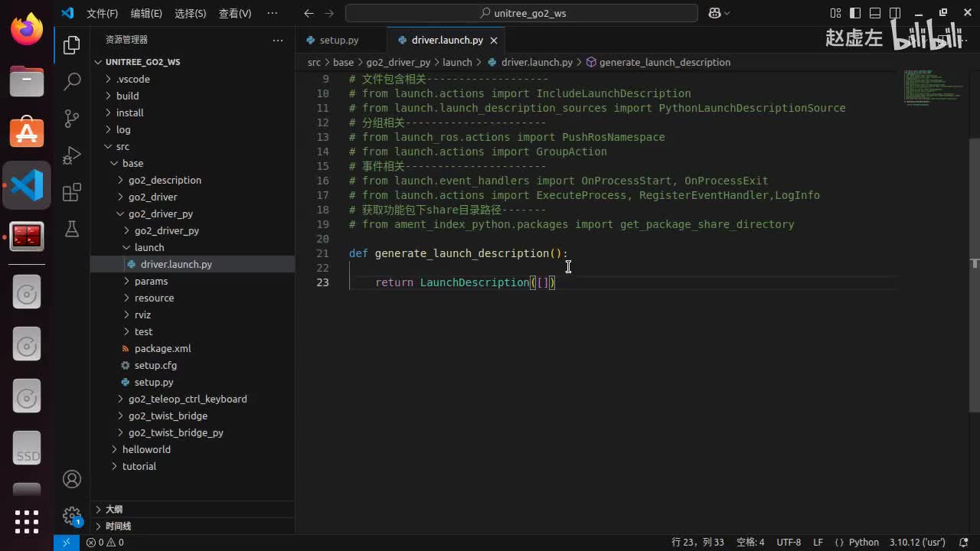Toggle the primary side bar visibility
This screenshot has height=551, width=980.
point(855,13)
